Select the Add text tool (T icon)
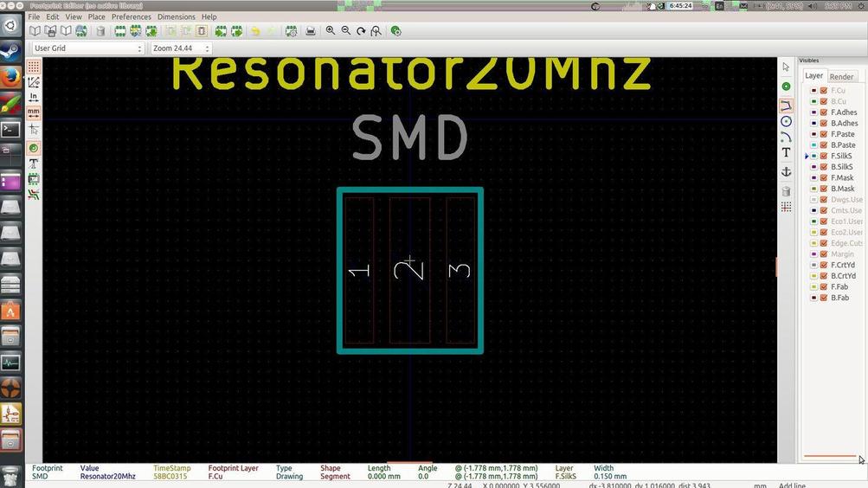 click(x=786, y=152)
